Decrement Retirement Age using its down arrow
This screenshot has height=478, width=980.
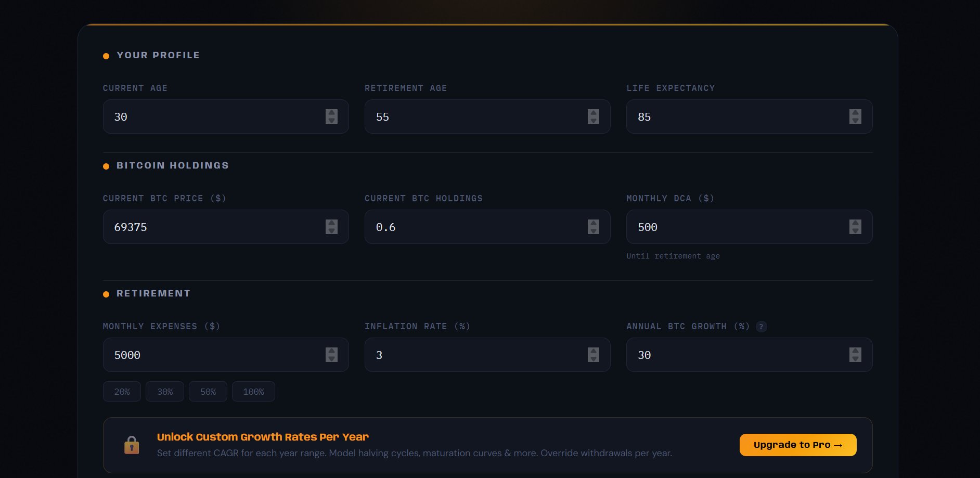[593, 120]
